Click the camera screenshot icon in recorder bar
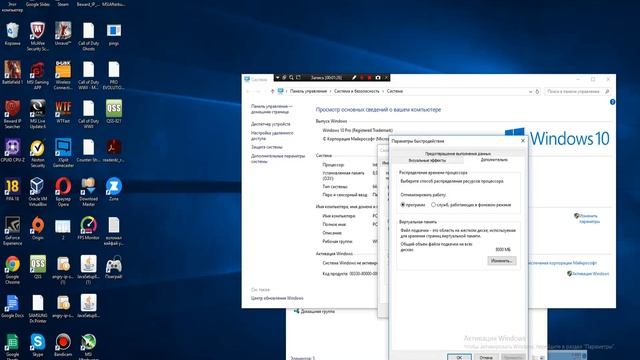The width and height of the screenshot is (640, 360). 378,77
